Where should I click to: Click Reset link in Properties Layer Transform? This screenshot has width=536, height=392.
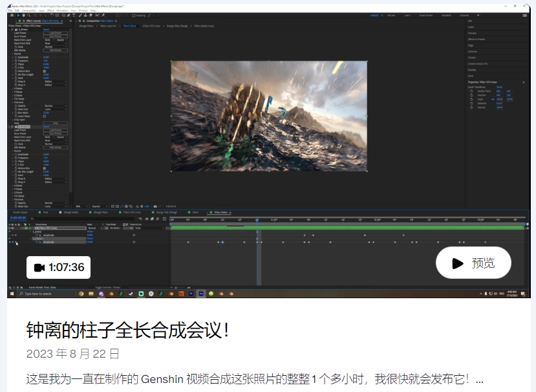click(499, 87)
